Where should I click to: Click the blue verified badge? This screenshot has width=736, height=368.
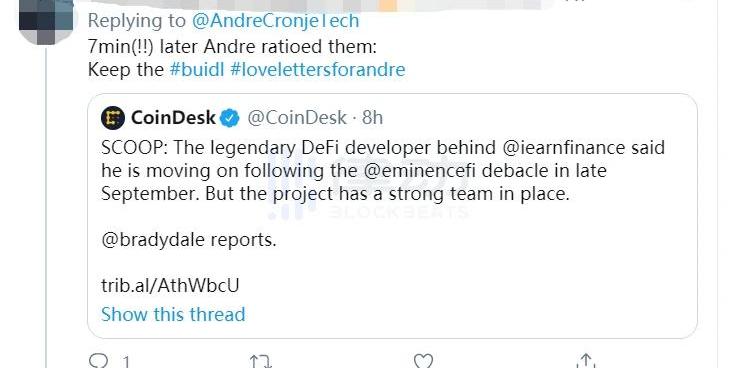coord(230,118)
